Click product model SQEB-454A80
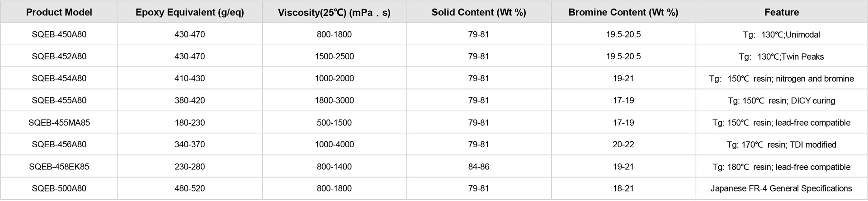This screenshot has width=868, height=201. (x=59, y=79)
